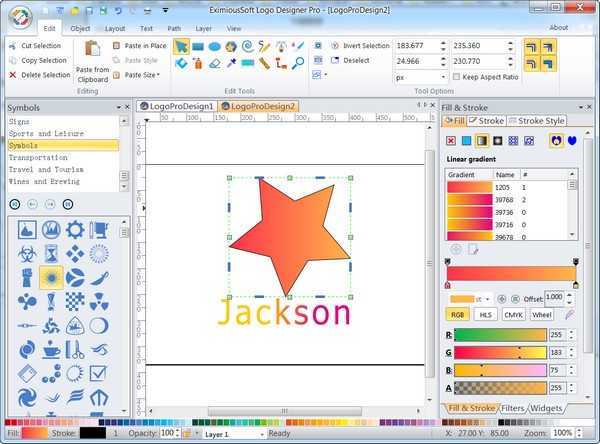The height and width of the screenshot is (444, 600).
Task: Open the Paste Size dropdown
Action: (x=158, y=75)
